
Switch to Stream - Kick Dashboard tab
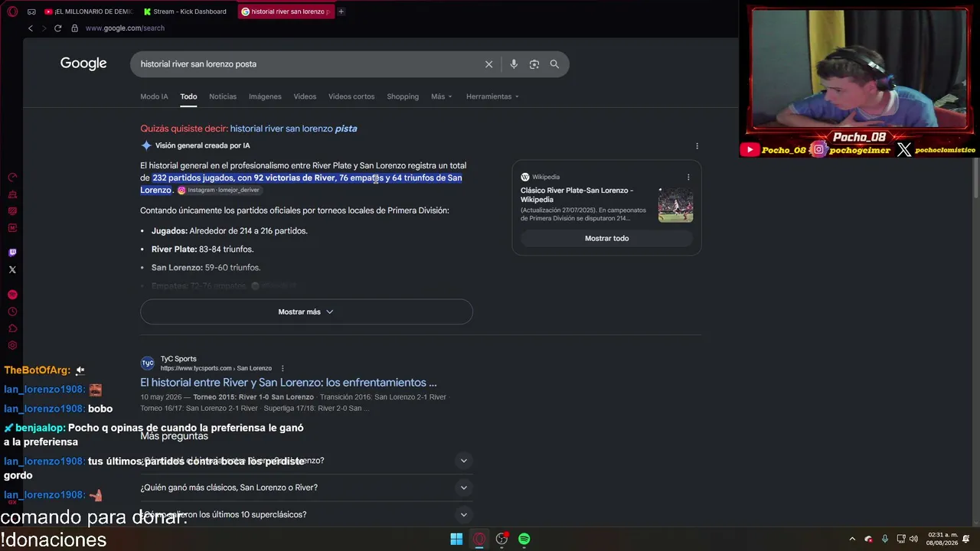tap(187, 11)
